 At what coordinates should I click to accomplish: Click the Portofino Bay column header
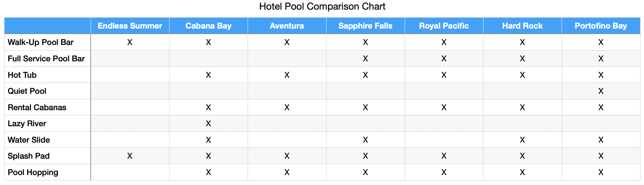[x=601, y=26]
